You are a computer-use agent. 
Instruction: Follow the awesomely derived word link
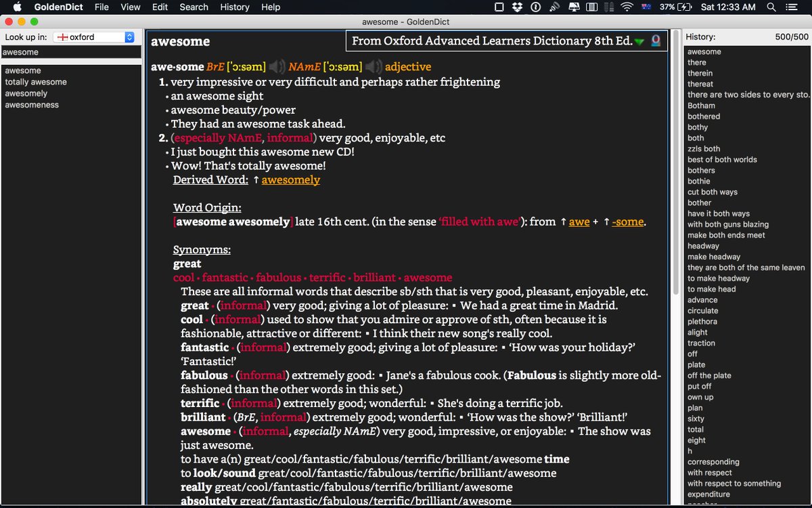(x=291, y=179)
